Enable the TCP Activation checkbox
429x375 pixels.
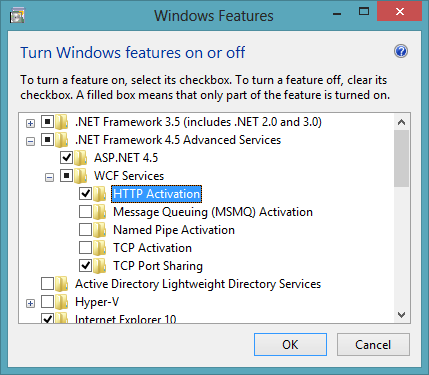pyautogui.click(x=85, y=247)
